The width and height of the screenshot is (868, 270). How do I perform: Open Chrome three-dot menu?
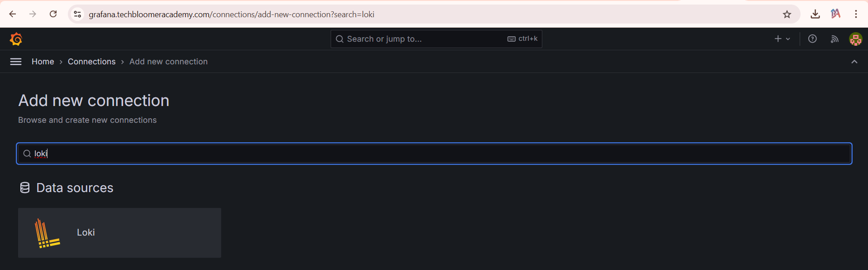tap(856, 14)
